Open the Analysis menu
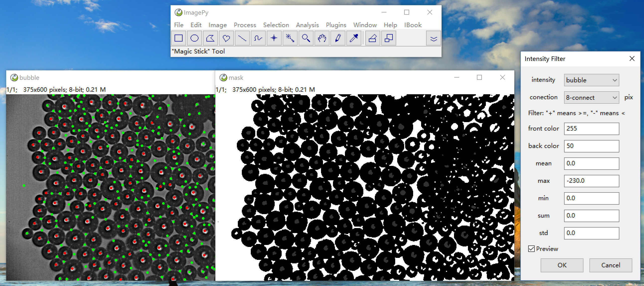This screenshot has height=286, width=644. [307, 25]
